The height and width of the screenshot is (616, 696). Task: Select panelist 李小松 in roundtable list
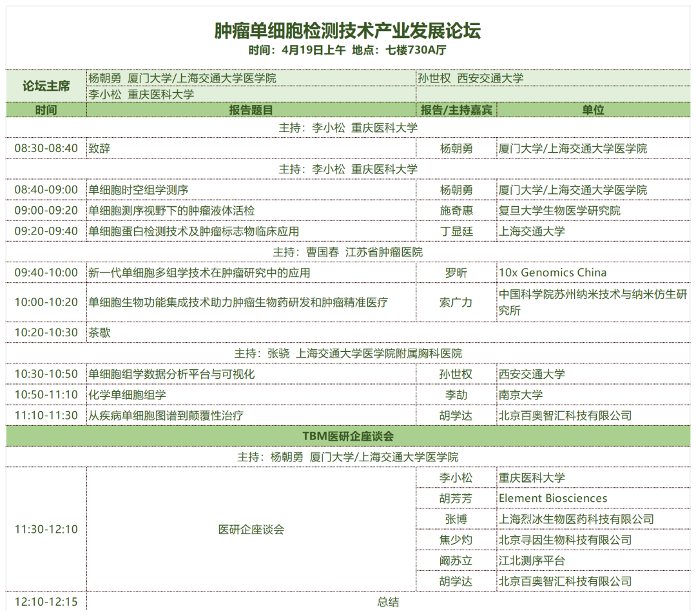click(456, 478)
